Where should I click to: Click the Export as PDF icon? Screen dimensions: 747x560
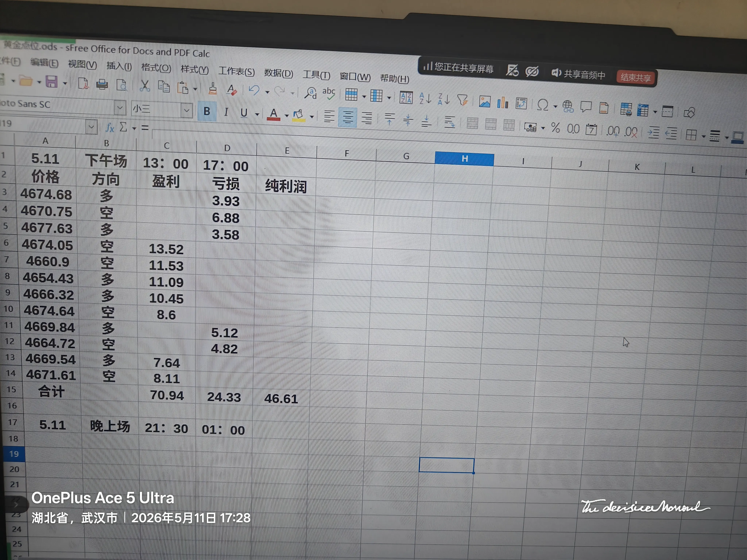[x=83, y=83]
